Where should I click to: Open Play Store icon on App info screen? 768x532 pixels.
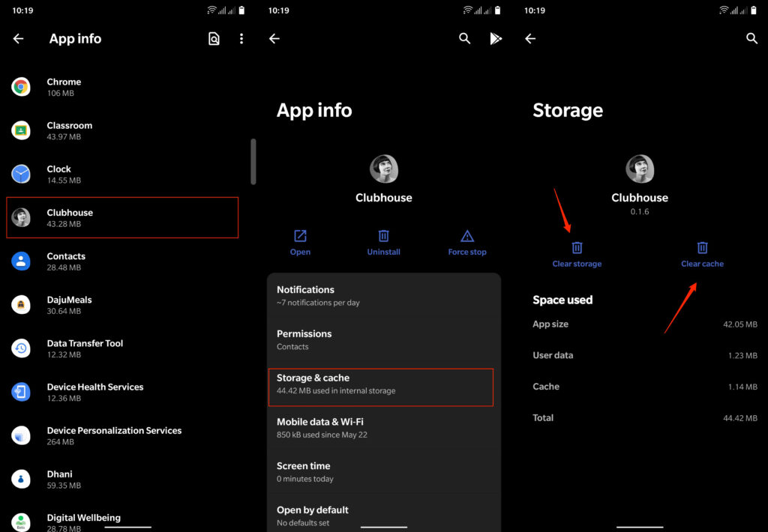[x=496, y=39]
